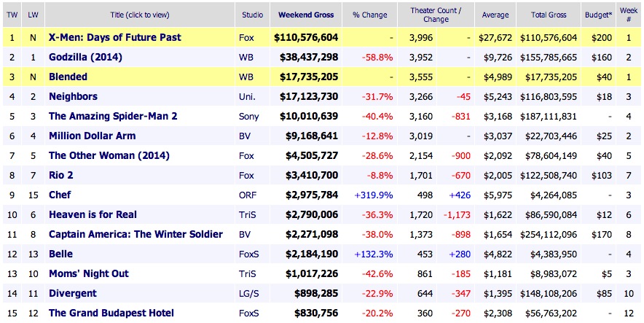Open The Other Woman (2014) page
Viewport: 644px width, 323px height.
click(109, 155)
